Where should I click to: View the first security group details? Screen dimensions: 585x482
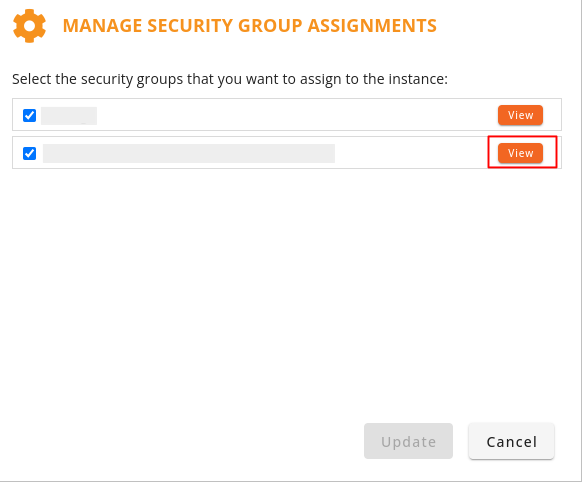520,115
